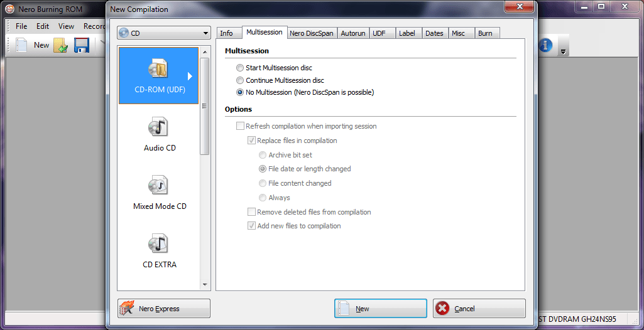Open the Nero DiscSpan tab
This screenshot has height=330, width=644.
point(312,34)
